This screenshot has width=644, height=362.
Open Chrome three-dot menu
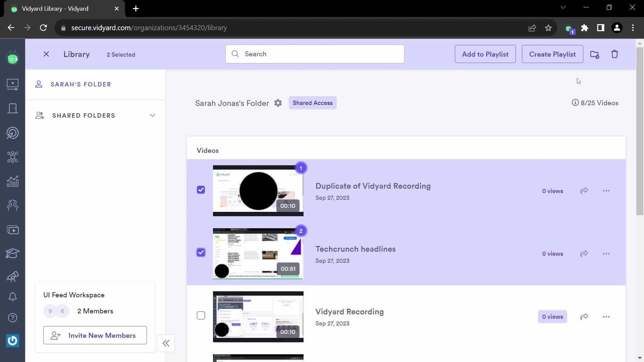(x=633, y=28)
